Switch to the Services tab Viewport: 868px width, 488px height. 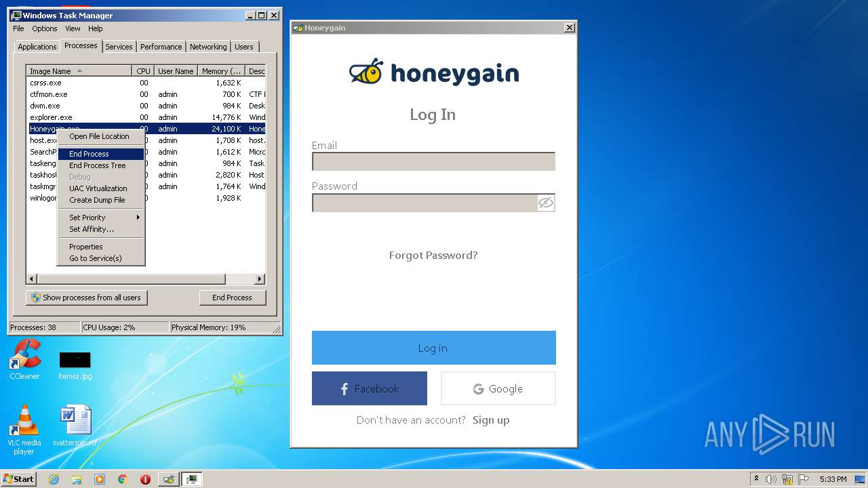pos(119,47)
